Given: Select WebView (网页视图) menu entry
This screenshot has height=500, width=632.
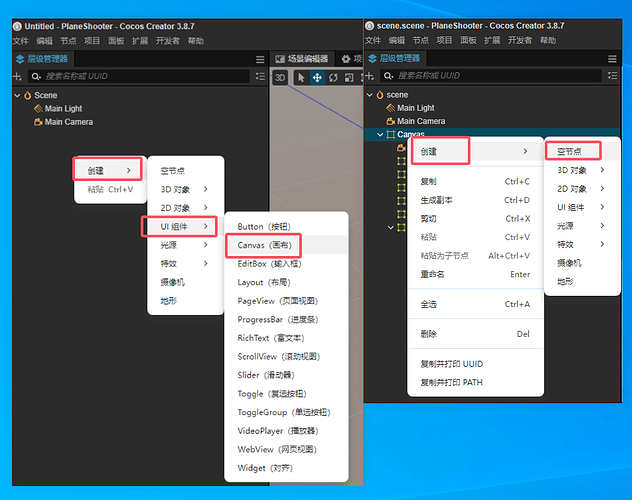Looking at the screenshot, I should [x=286, y=449].
